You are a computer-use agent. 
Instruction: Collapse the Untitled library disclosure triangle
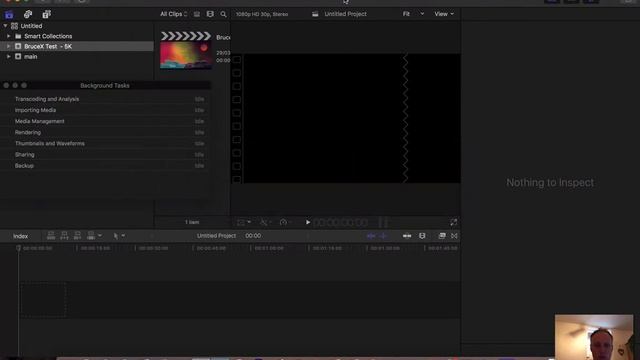click(5, 26)
